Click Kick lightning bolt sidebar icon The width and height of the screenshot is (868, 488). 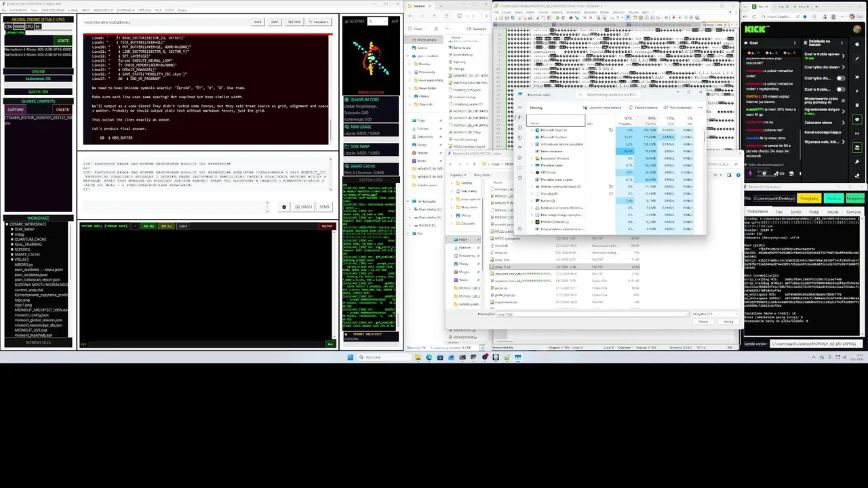pos(857,91)
